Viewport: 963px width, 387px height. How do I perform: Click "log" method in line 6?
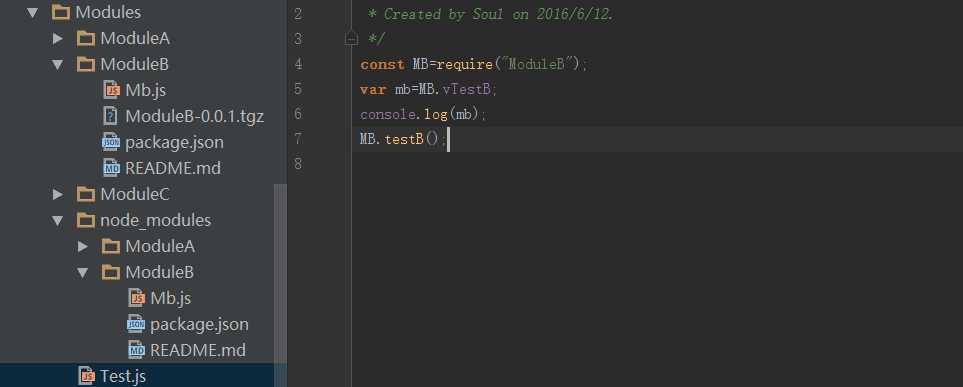point(436,115)
